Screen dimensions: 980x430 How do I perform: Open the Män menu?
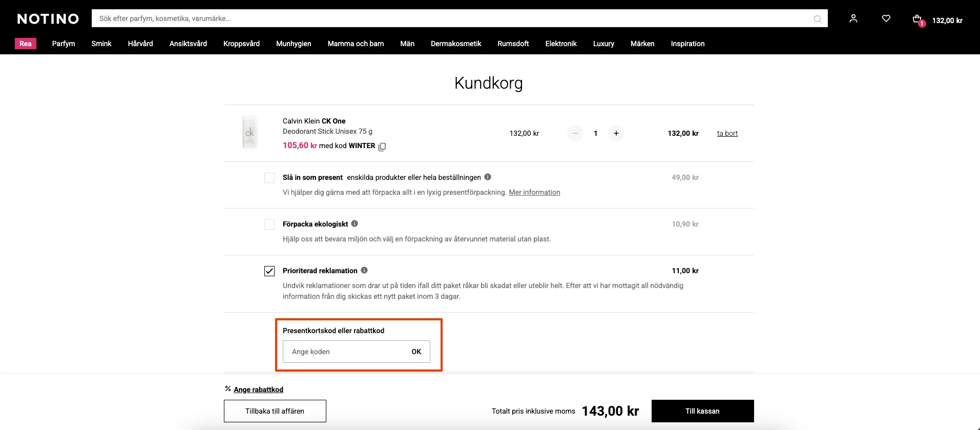pyautogui.click(x=407, y=44)
